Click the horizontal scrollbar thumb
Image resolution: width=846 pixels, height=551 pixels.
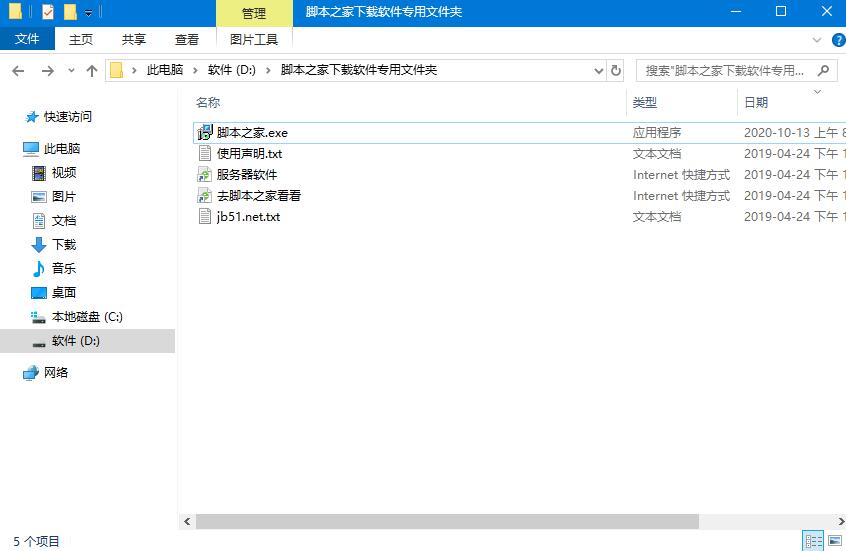click(447, 521)
